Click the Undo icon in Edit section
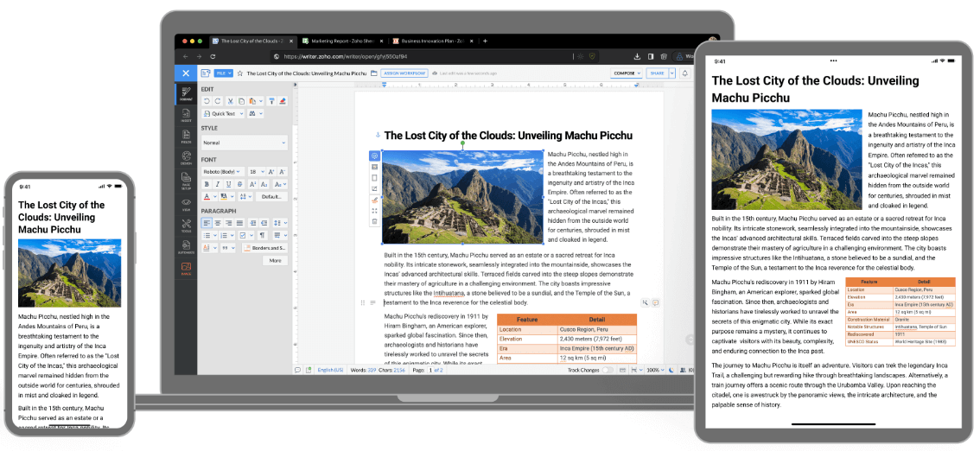Viewport: 980px width, 451px height. point(207,101)
